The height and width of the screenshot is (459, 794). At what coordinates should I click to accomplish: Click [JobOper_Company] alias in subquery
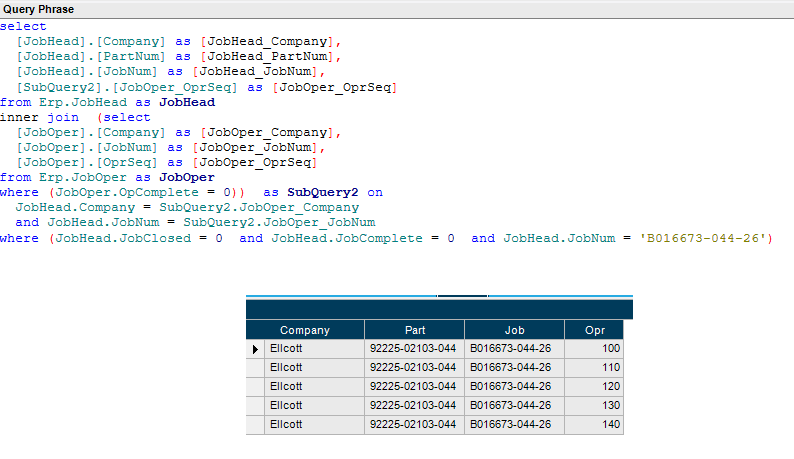[x=267, y=133]
